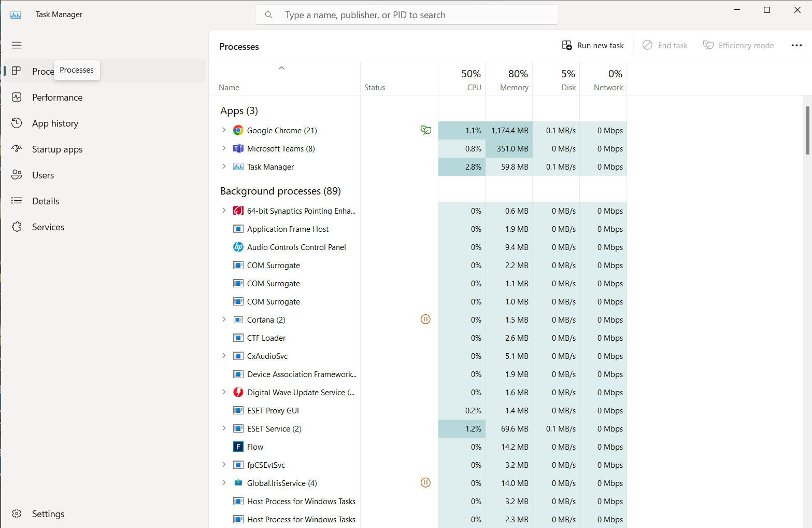The width and height of the screenshot is (812, 528).
Task: Click the Performance sidebar icon
Action: point(17,97)
